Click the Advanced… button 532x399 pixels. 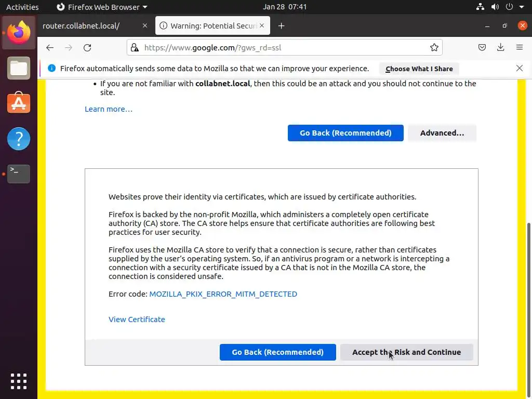(442, 133)
